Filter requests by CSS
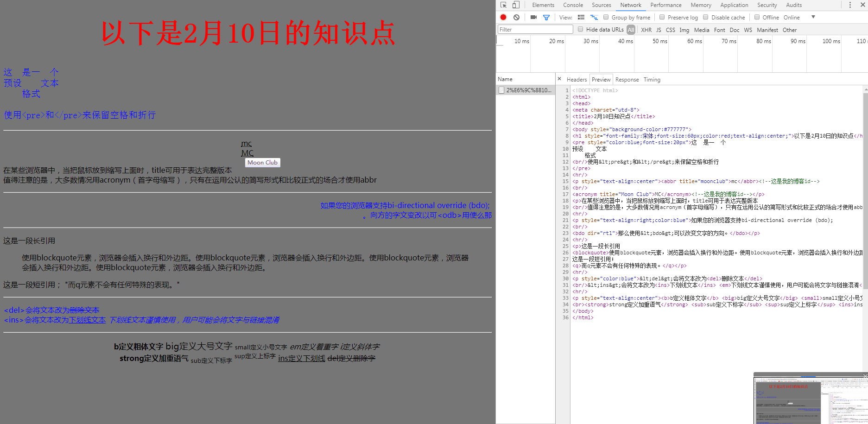Screen dimensions: 868x424 [671, 30]
